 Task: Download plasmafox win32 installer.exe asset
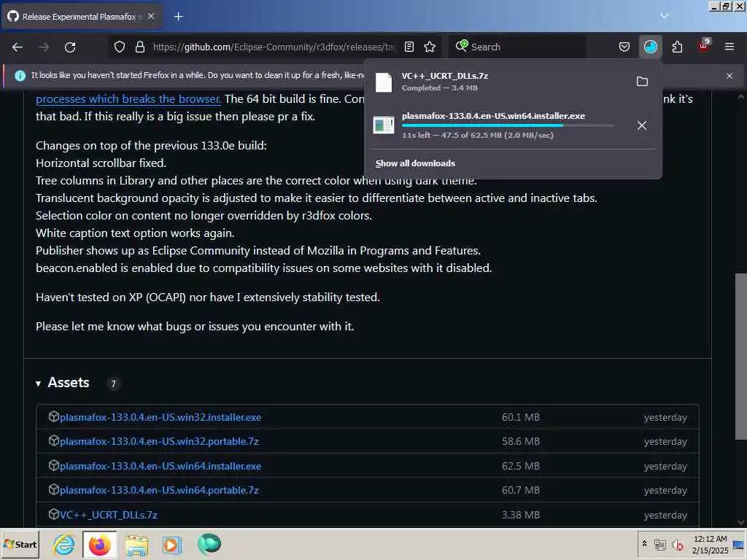coord(160,417)
